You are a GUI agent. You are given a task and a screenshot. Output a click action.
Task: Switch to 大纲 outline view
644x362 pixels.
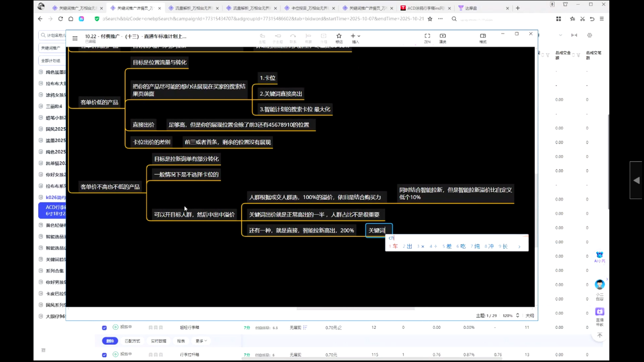(529, 316)
